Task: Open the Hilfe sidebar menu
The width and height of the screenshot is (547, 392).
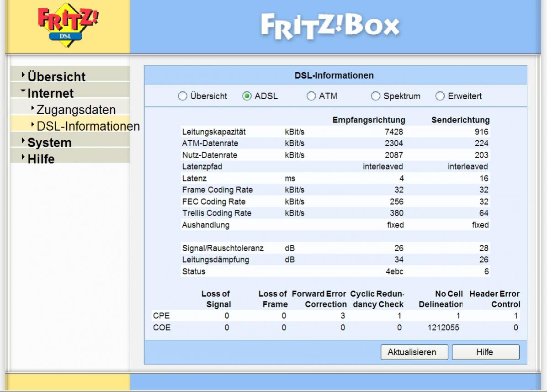Action: tap(41, 159)
